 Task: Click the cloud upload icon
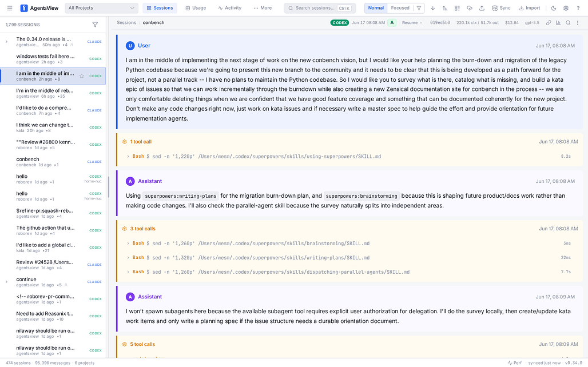(x=470, y=8)
